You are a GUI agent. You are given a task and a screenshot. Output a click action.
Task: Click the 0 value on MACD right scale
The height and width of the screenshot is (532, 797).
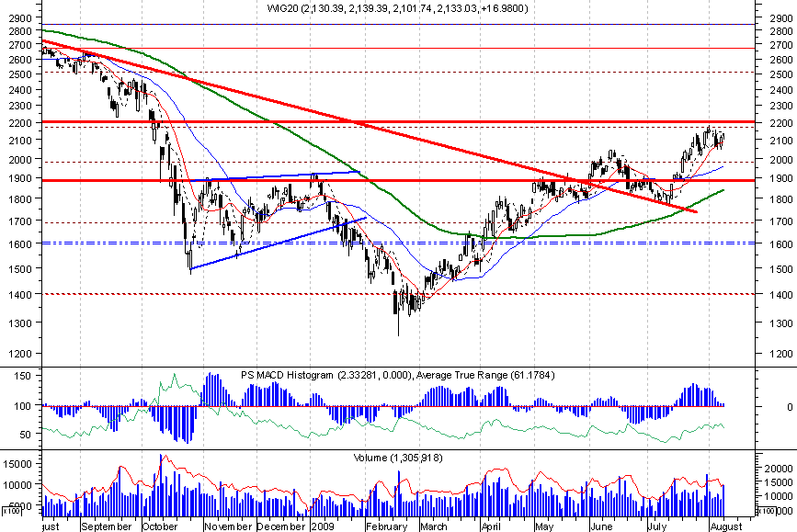[790, 406]
